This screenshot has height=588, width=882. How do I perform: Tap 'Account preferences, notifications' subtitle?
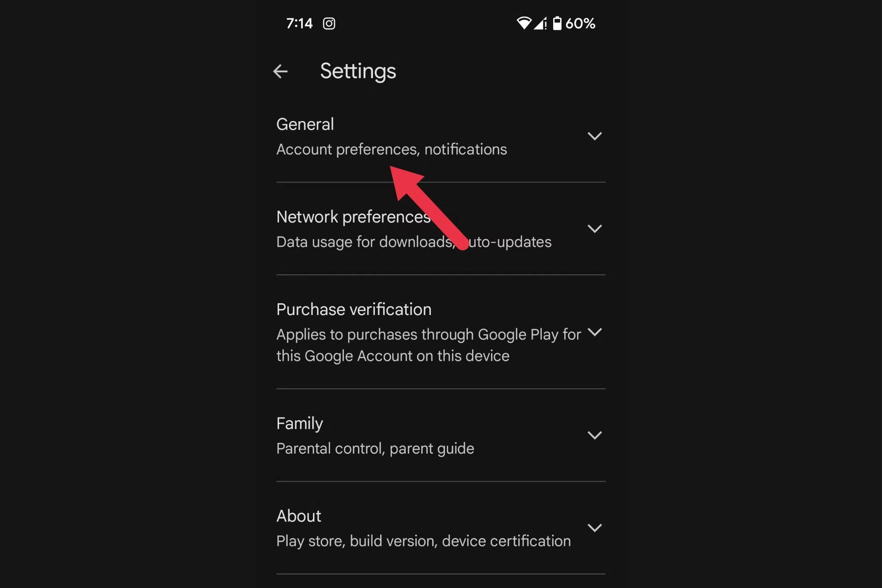(x=392, y=150)
